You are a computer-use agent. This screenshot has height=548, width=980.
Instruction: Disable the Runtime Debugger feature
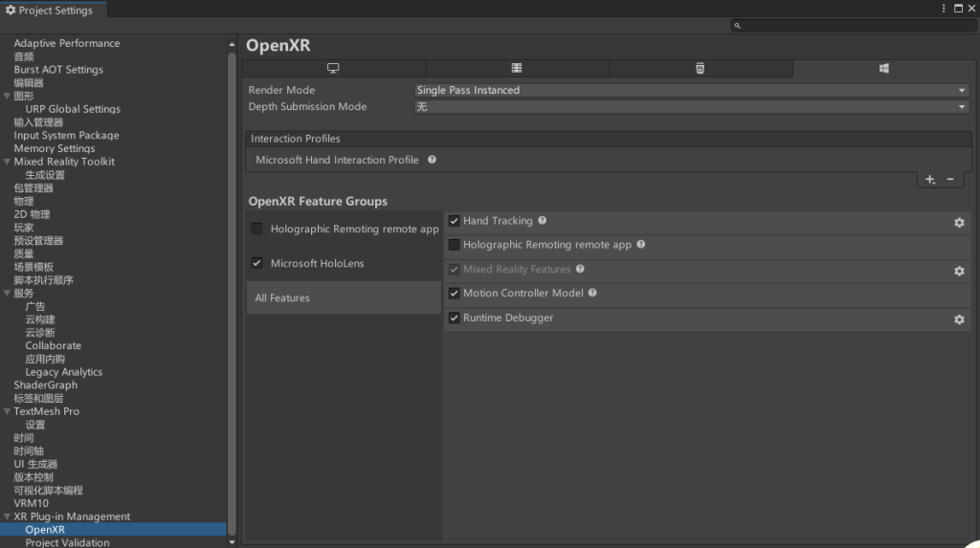coord(455,318)
